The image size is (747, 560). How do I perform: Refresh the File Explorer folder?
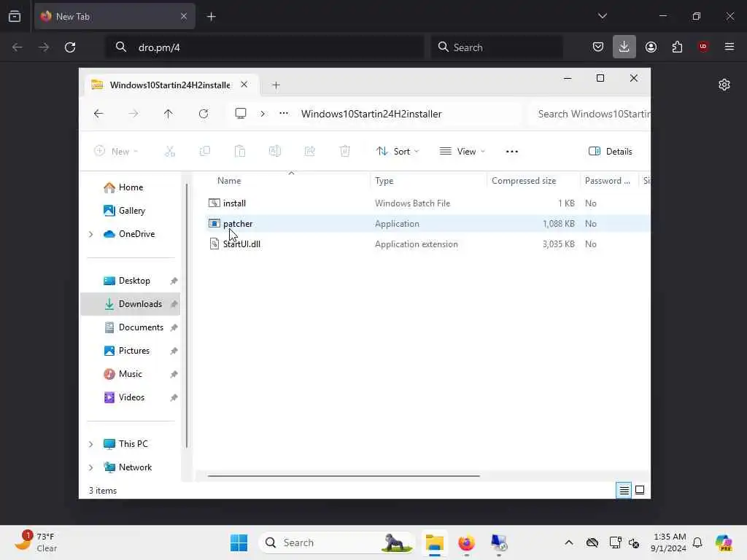(204, 114)
